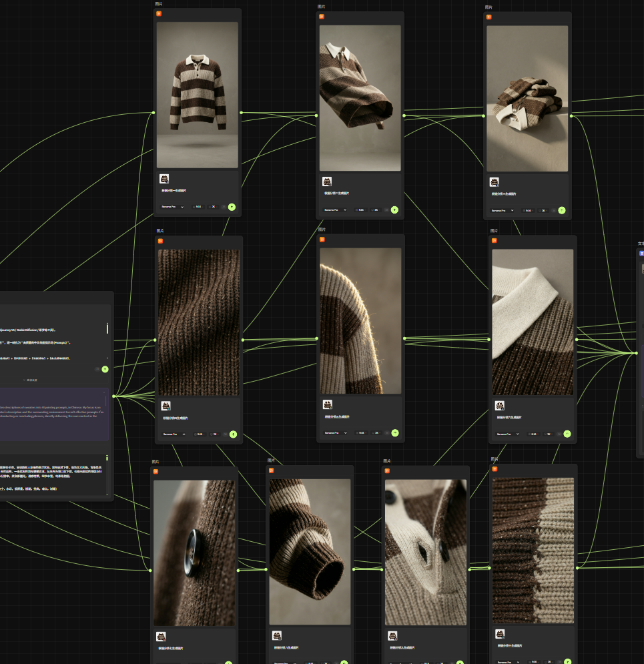This screenshot has height=664, width=644.
Task: Click output connector dot of the left text node
Action: 114,396
